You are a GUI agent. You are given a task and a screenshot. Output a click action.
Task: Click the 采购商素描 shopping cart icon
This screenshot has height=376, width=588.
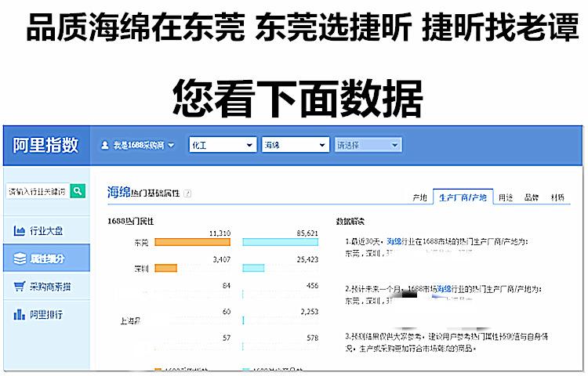coord(20,286)
